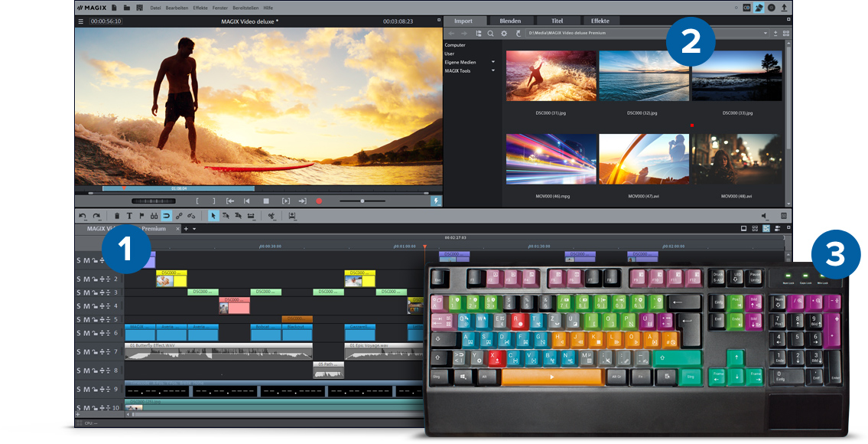Open the Fenster menu
This screenshot has width=868, height=444.
[x=219, y=8]
